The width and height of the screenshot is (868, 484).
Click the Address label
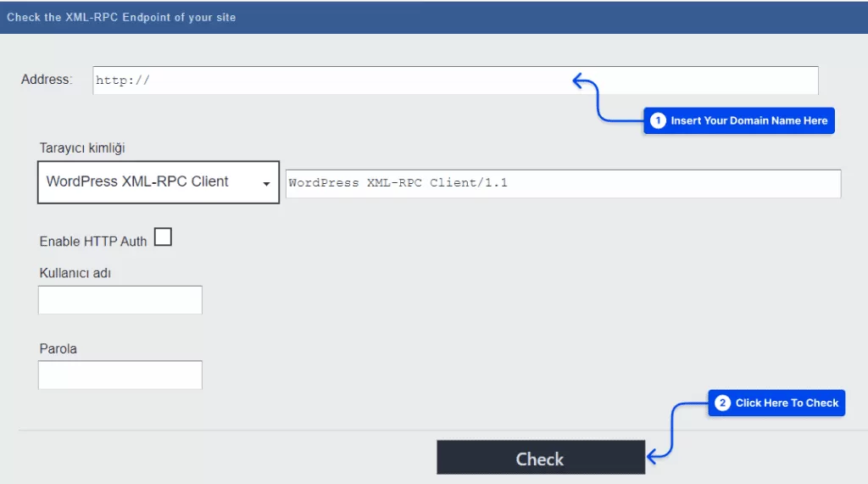47,80
